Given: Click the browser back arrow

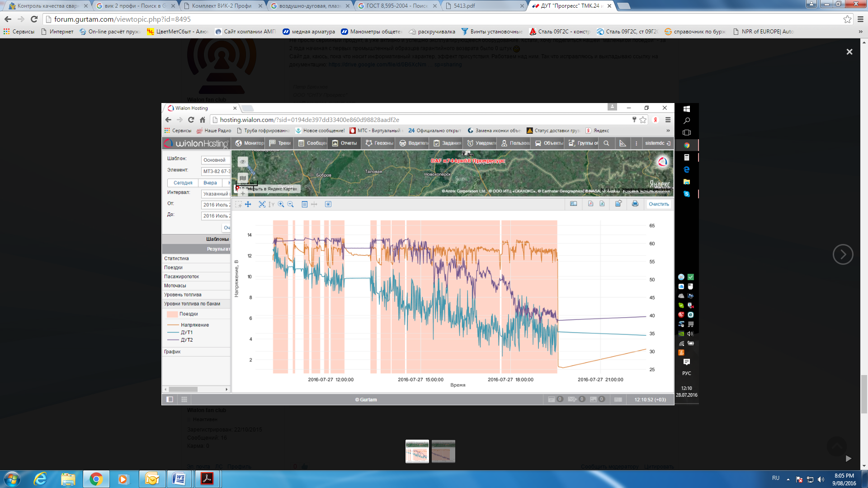Looking at the screenshot, I should coord(8,19).
